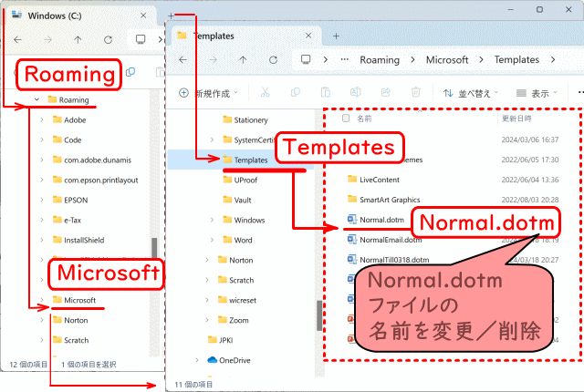Open the 並べ替え sort dropdown

coord(470,93)
